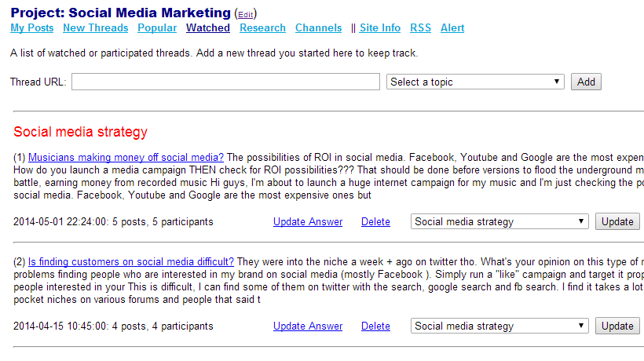The width and height of the screenshot is (644, 361).
Task: Open the Channels tab
Action: tap(318, 28)
